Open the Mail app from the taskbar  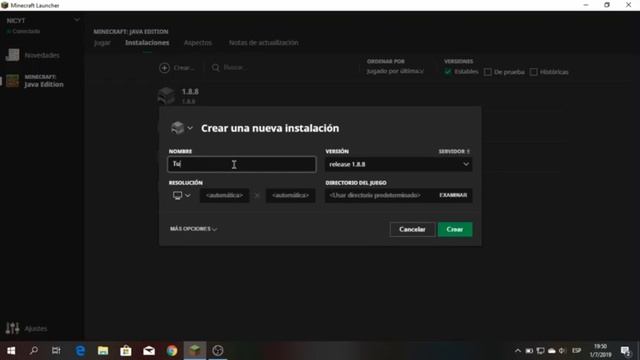[149, 351]
